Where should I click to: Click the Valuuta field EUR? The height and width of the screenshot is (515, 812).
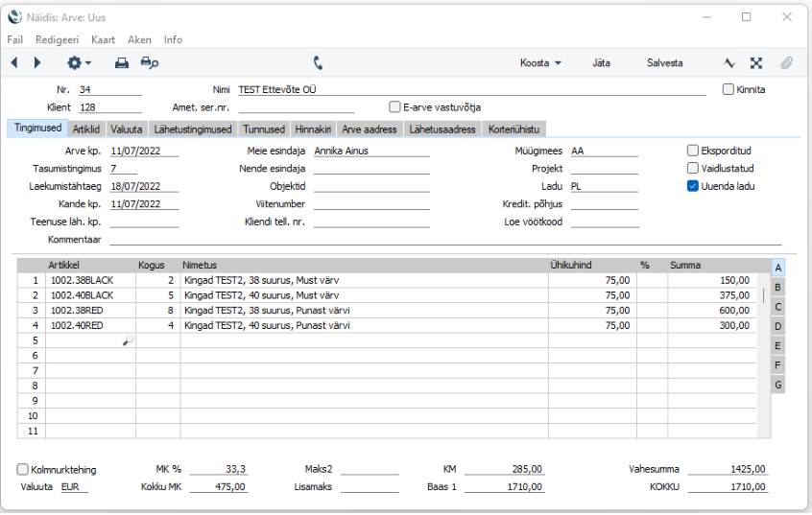75,486
